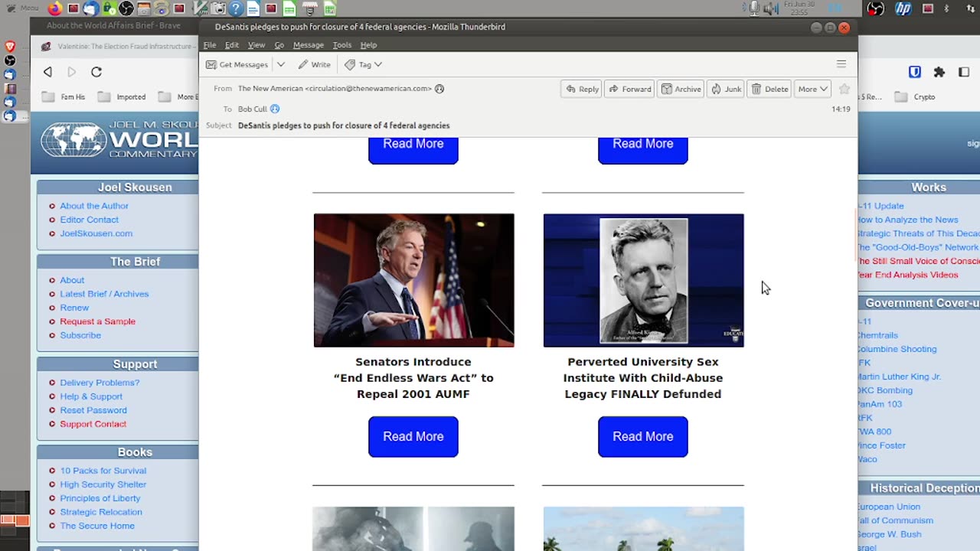980x551 pixels.
Task: Click Read More under University Sex Institute article
Action: (643, 437)
